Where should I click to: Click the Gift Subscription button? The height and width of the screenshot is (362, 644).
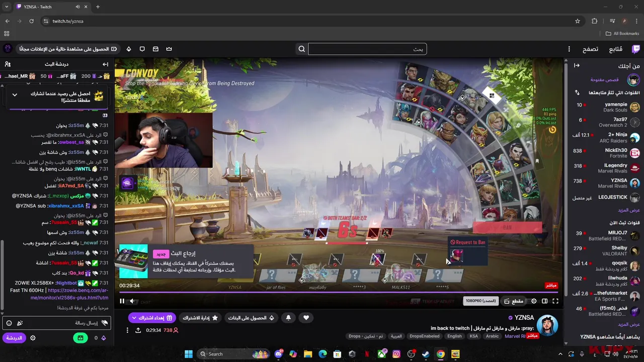(x=151, y=318)
